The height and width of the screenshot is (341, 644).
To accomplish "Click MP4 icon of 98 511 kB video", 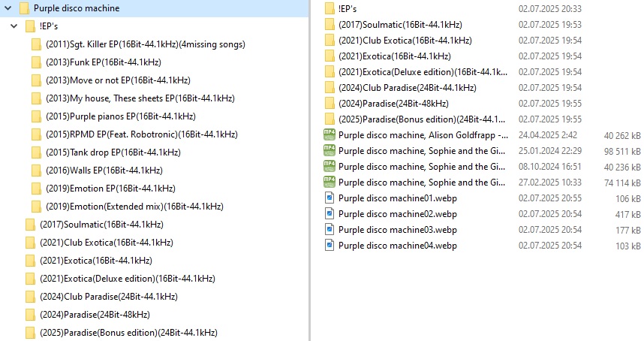I will point(330,151).
